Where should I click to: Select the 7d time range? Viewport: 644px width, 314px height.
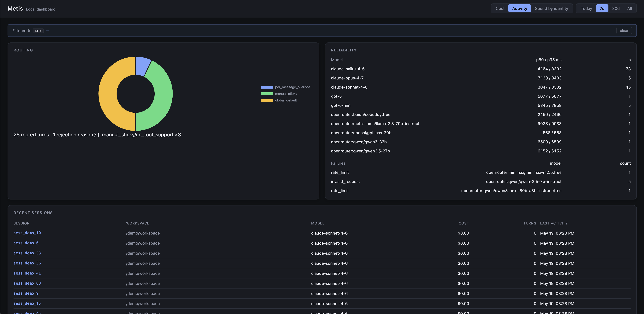tap(602, 8)
